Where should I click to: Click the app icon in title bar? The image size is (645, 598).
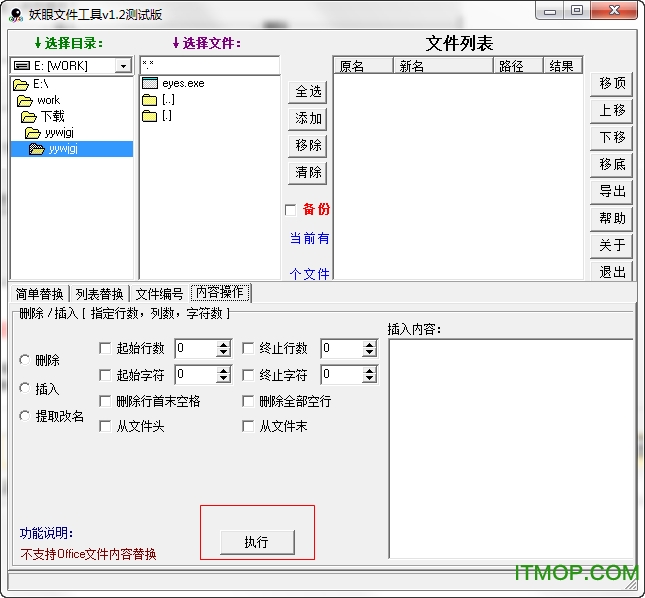(15, 14)
